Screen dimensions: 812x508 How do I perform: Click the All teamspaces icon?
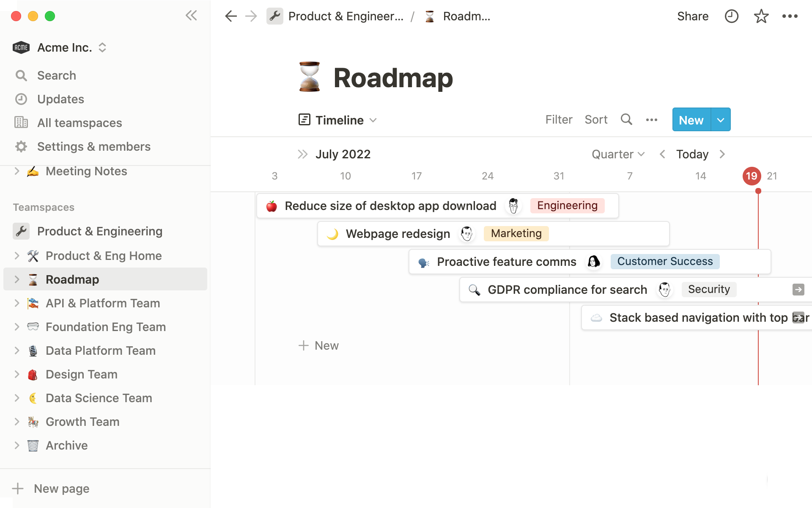click(21, 122)
